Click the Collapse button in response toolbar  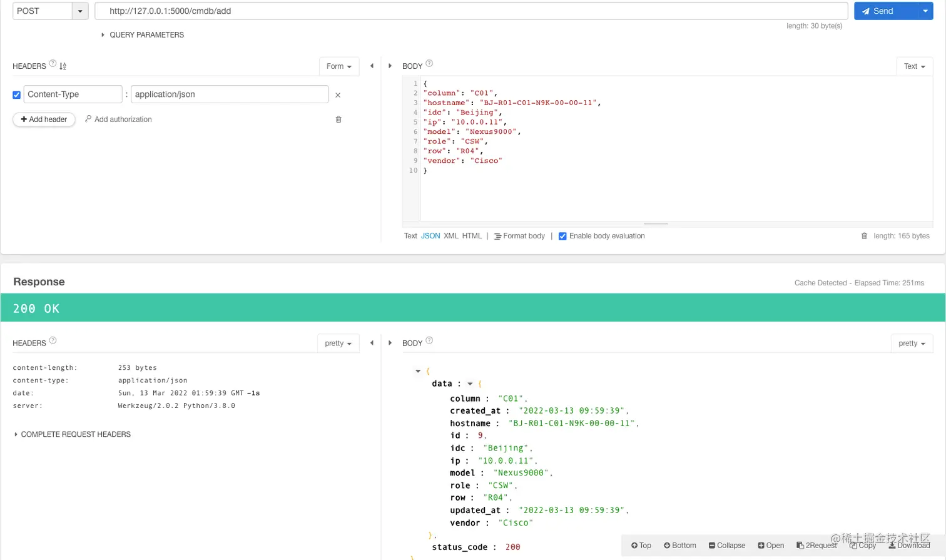point(727,546)
